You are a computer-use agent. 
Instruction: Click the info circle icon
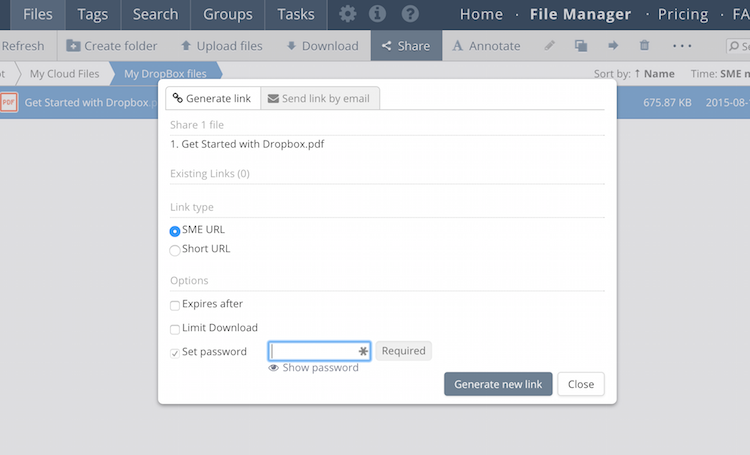(377, 14)
